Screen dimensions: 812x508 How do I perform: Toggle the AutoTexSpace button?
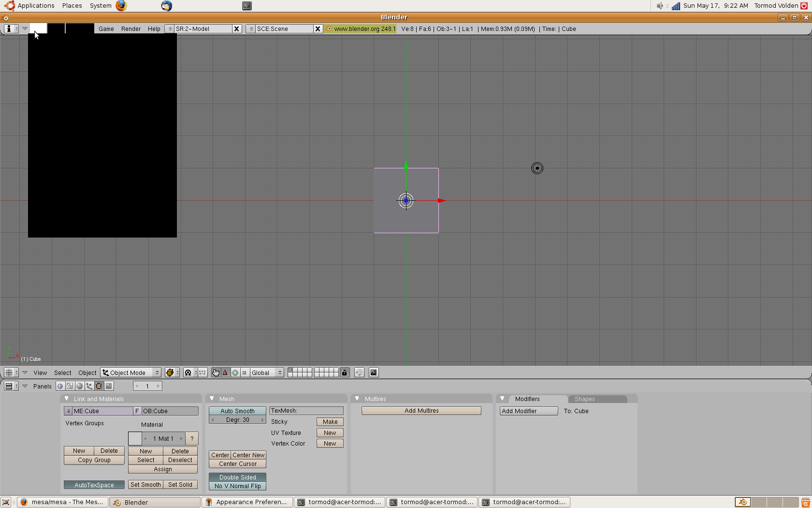94,485
